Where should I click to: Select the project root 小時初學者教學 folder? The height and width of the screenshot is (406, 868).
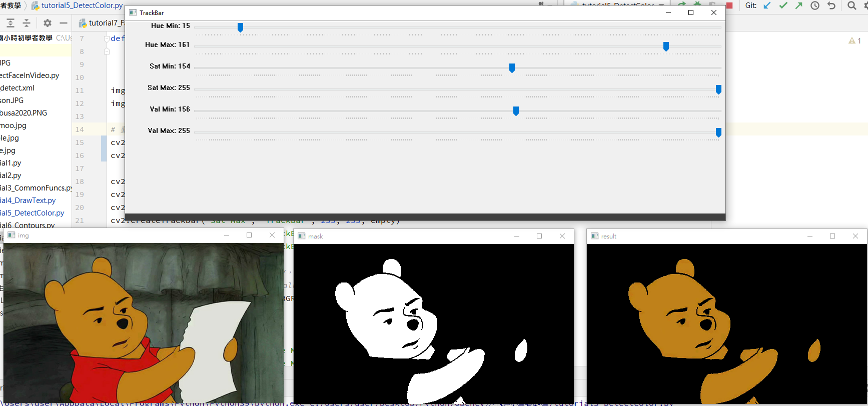click(x=26, y=38)
